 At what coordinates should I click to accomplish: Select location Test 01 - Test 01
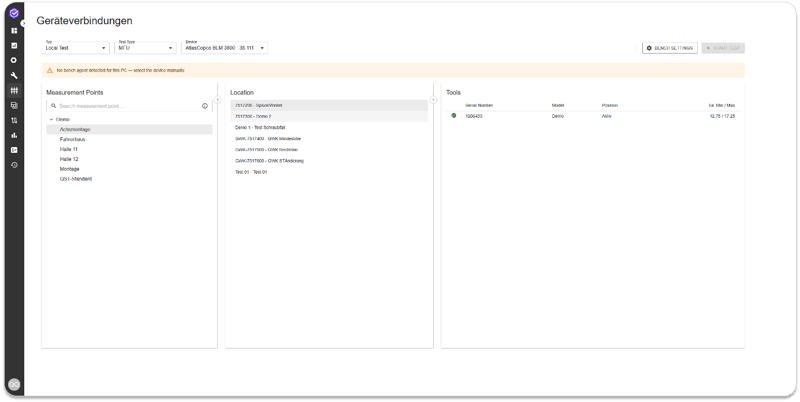329,172
